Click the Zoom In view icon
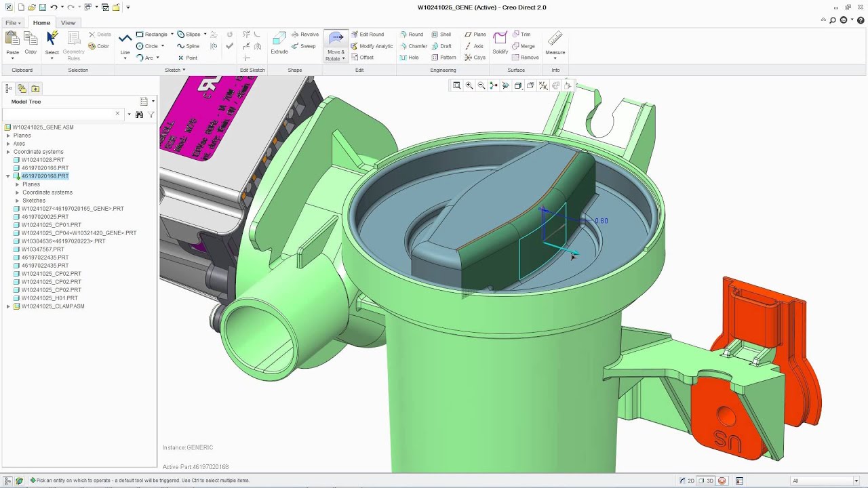The image size is (868, 488). coord(469,85)
